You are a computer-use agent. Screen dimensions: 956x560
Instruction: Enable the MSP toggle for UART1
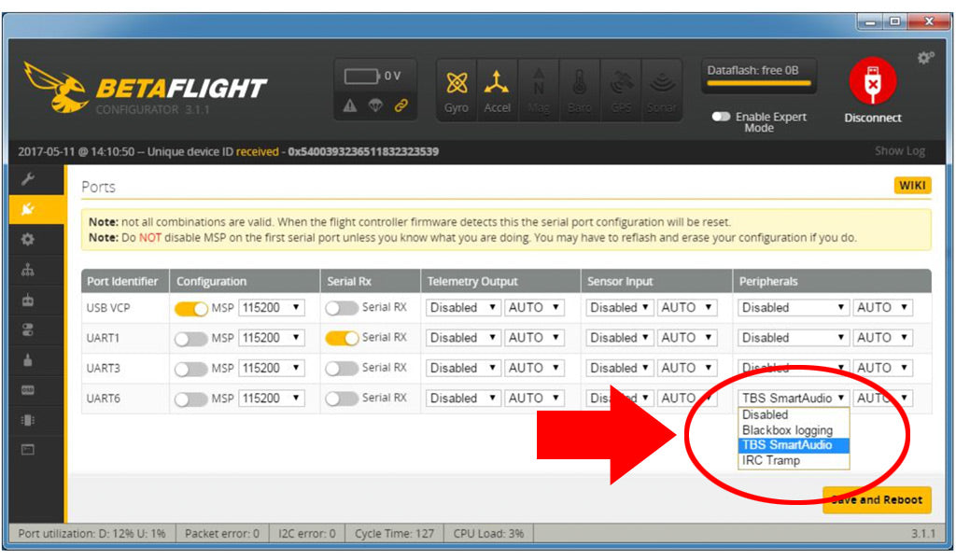(x=190, y=338)
